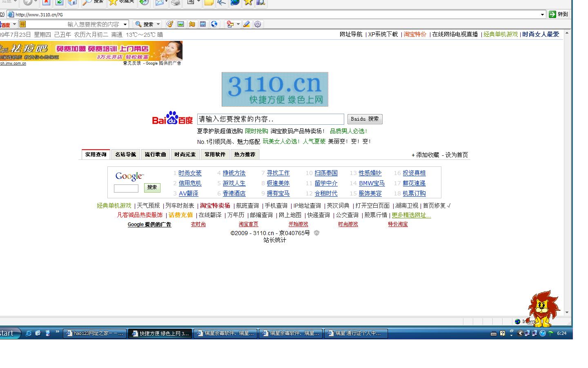Open the 天气预报 link
This screenshot has width=588, height=368.
[148, 206]
